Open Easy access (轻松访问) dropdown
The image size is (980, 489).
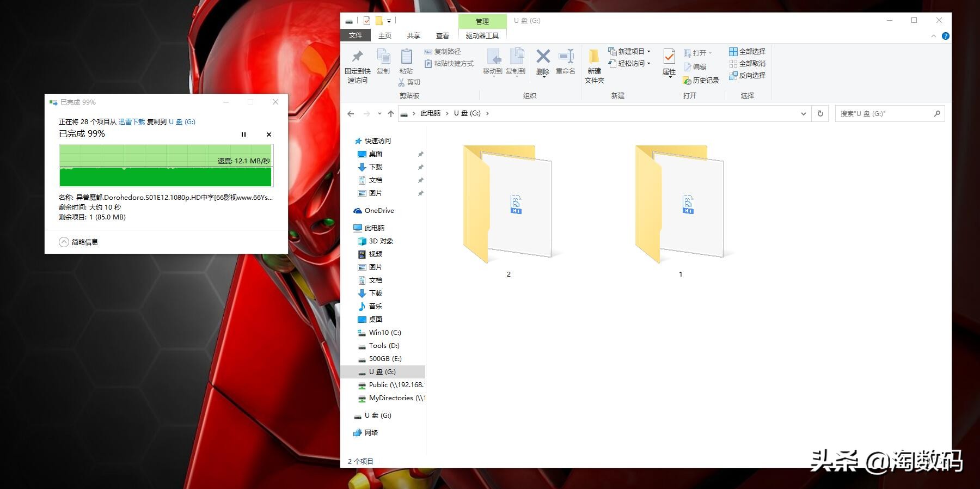click(x=629, y=64)
